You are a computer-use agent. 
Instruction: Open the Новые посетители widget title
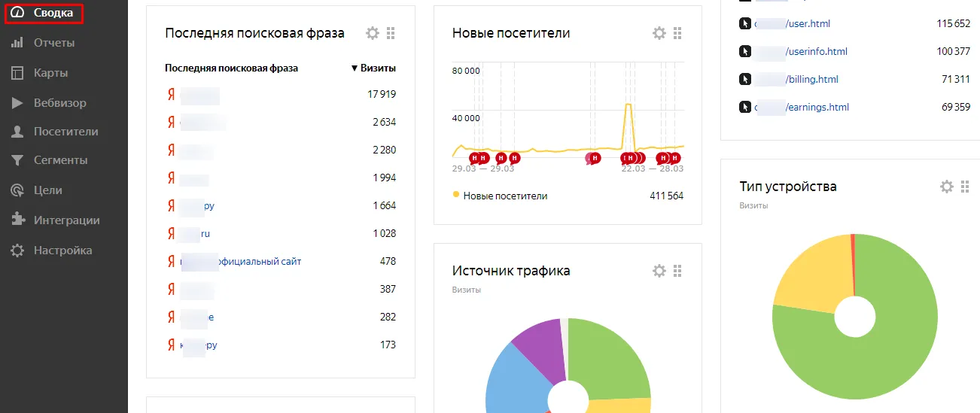[x=511, y=33]
